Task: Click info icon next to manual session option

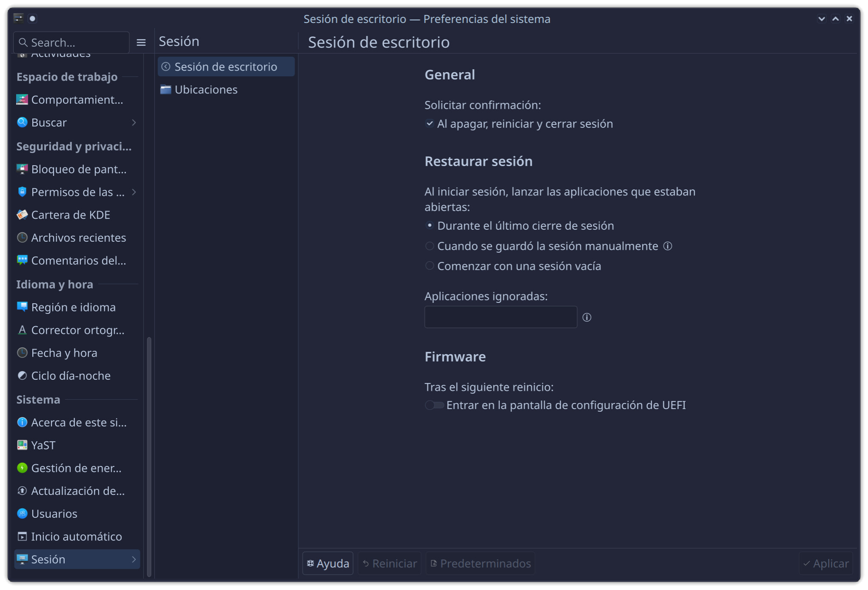Action: [x=668, y=246]
